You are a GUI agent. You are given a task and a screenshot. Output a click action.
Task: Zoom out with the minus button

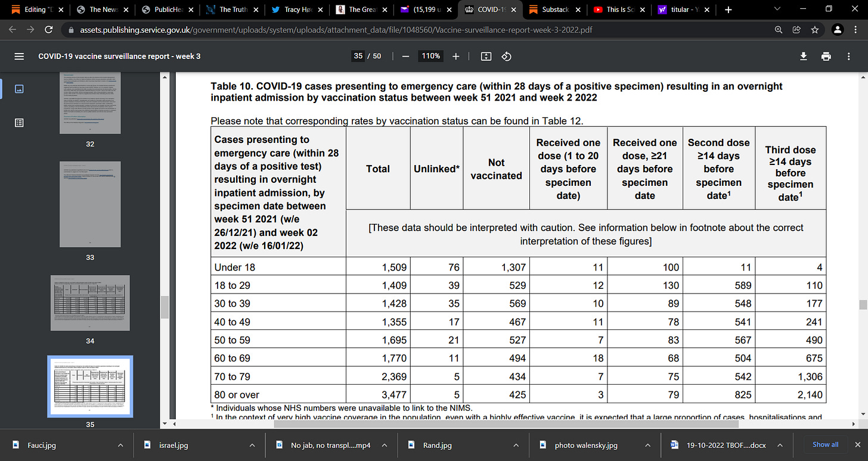pos(405,56)
